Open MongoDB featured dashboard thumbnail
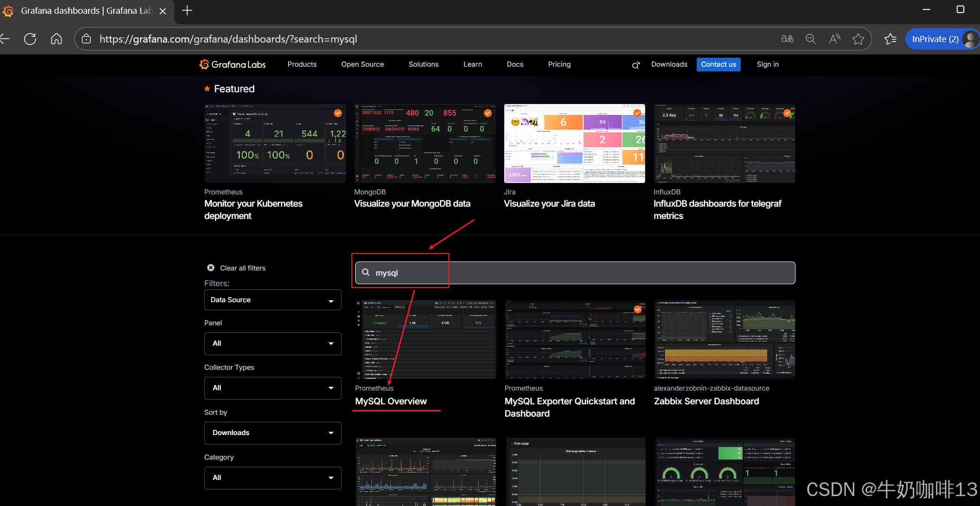Viewport: 980px width, 506px height. tap(425, 143)
